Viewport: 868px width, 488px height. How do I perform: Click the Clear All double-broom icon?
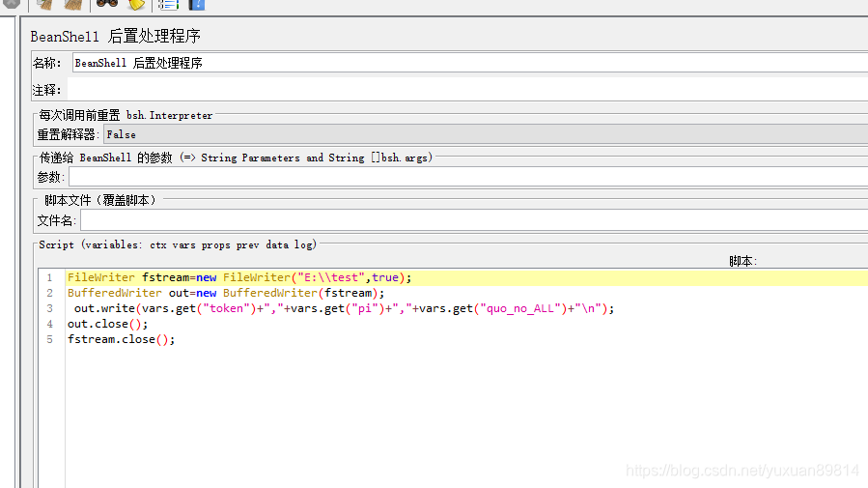(x=73, y=5)
